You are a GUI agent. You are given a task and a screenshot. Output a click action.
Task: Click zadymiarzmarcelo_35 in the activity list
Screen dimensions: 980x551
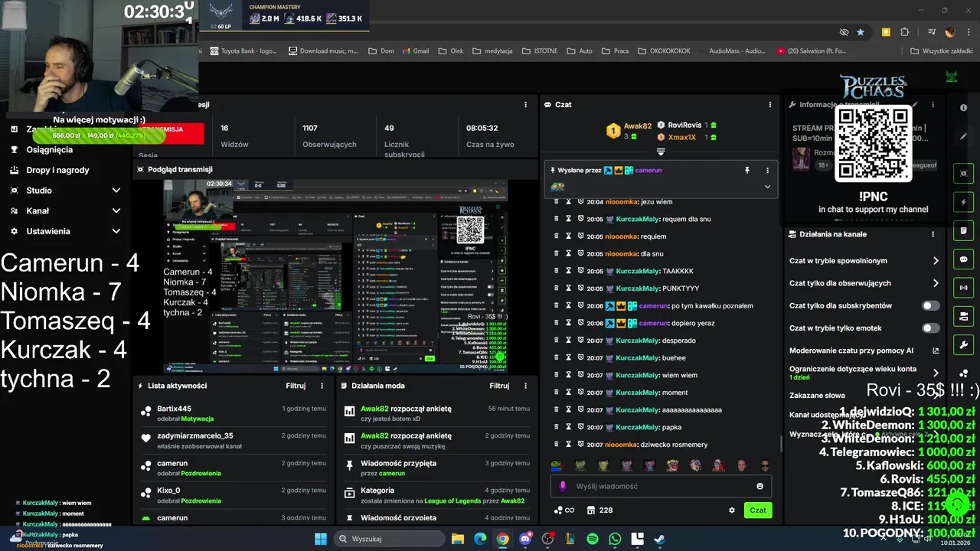pos(195,436)
